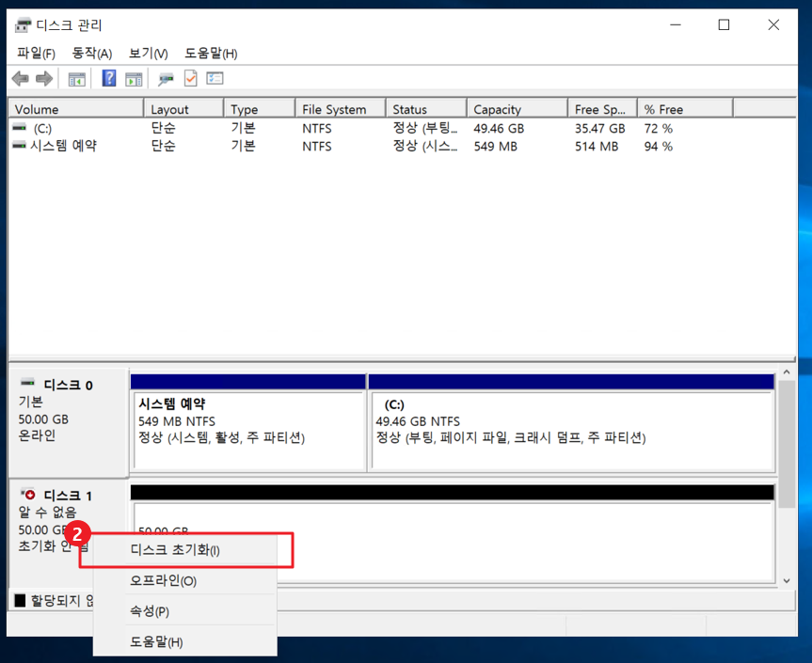The height and width of the screenshot is (663, 812).
Task: Choose 속성(P) from context menu
Action: (184, 611)
